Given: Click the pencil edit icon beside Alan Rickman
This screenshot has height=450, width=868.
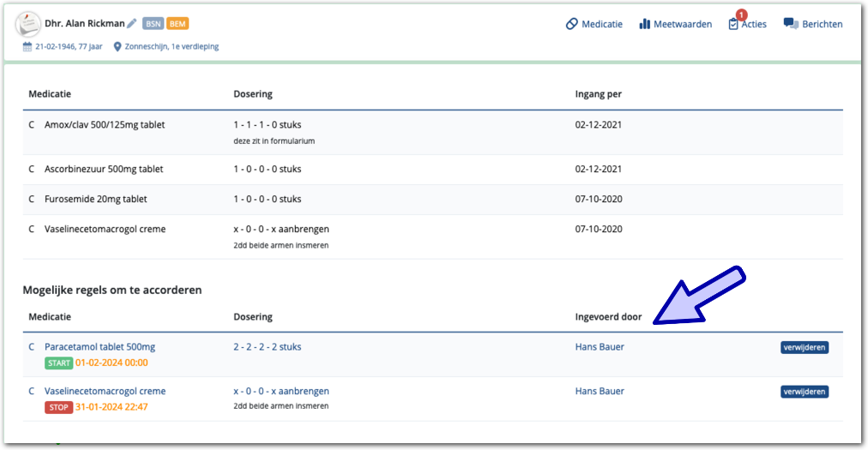Looking at the screenshot, I should pyautogui.click(x=131, y=23).
